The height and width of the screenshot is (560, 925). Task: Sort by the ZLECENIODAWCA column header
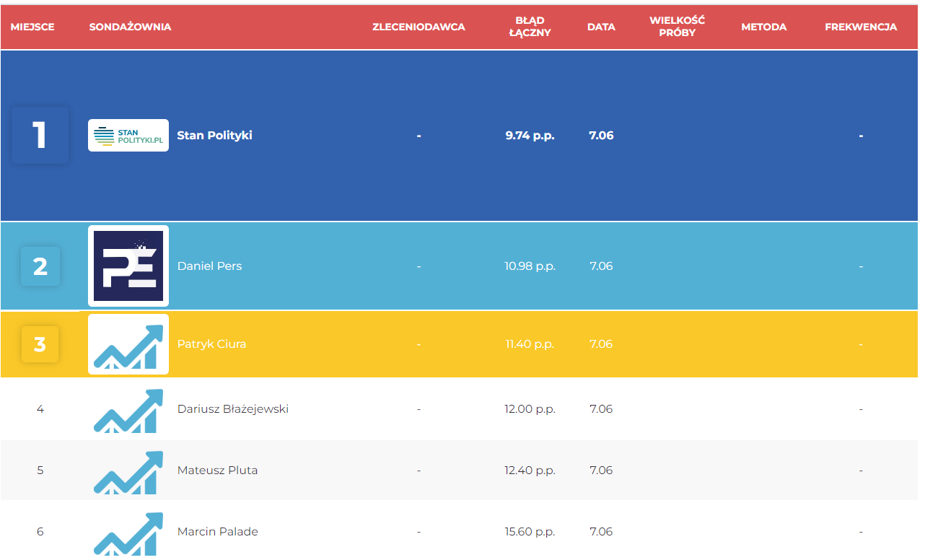[x=418, y=27]
